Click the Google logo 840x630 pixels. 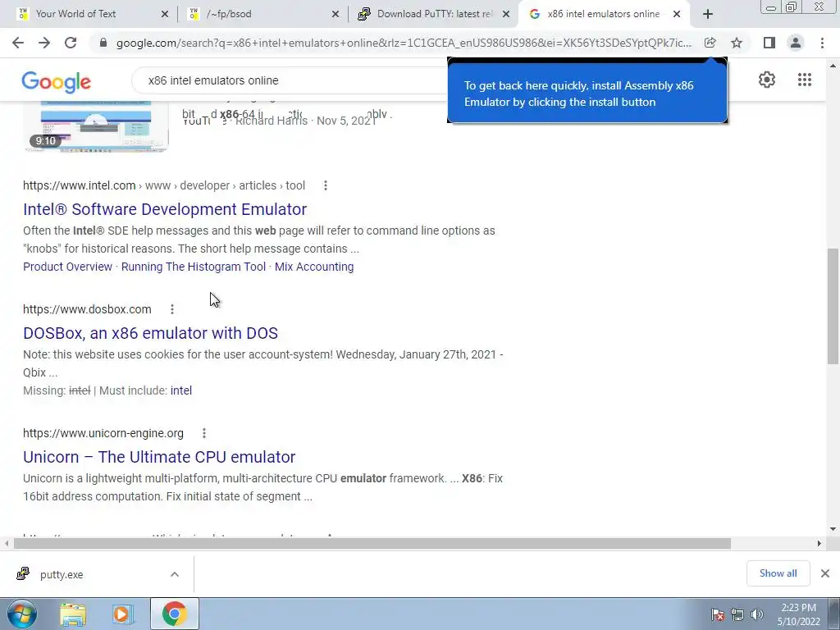tap(57, 82)
